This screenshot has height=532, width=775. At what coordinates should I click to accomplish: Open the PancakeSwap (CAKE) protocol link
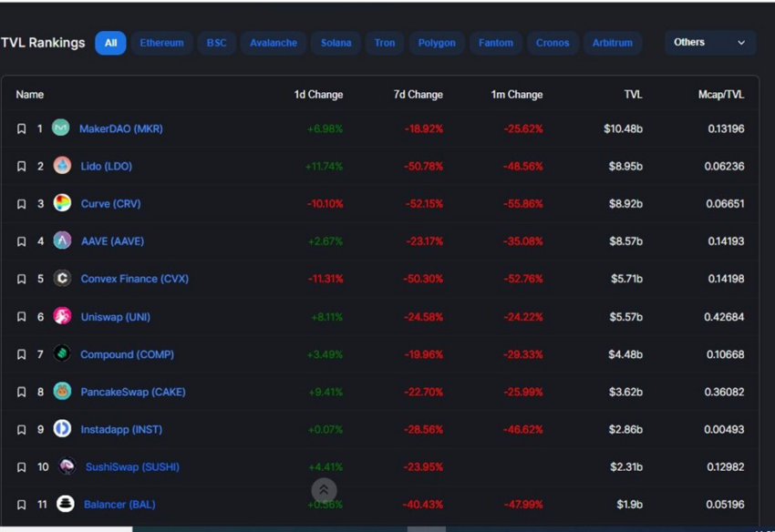click(x=133, y=393)
